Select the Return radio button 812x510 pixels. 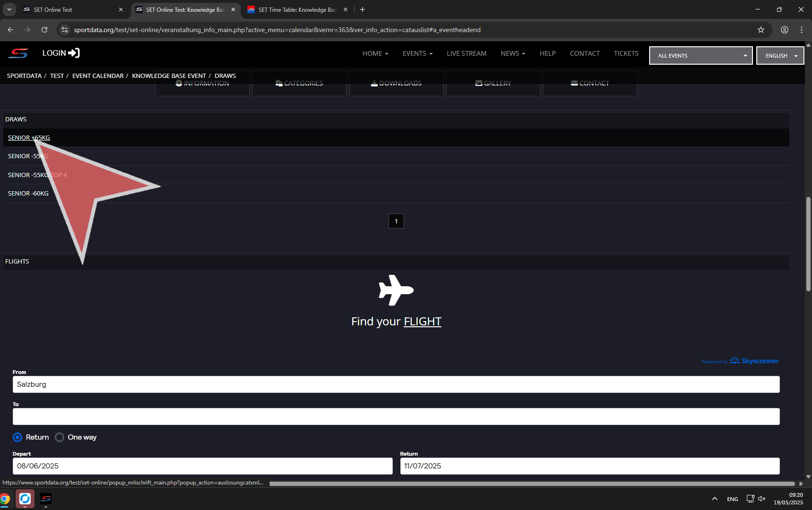pyautogui.click(x=17, y=437)
